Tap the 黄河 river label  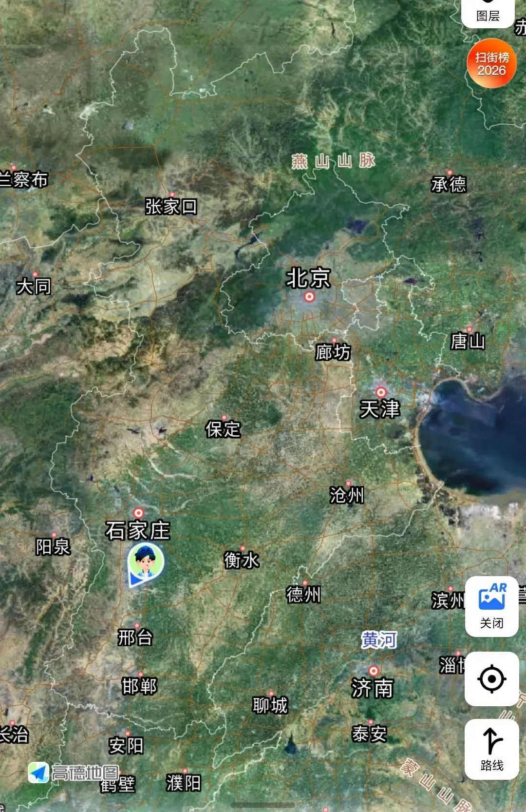(379, 639)
